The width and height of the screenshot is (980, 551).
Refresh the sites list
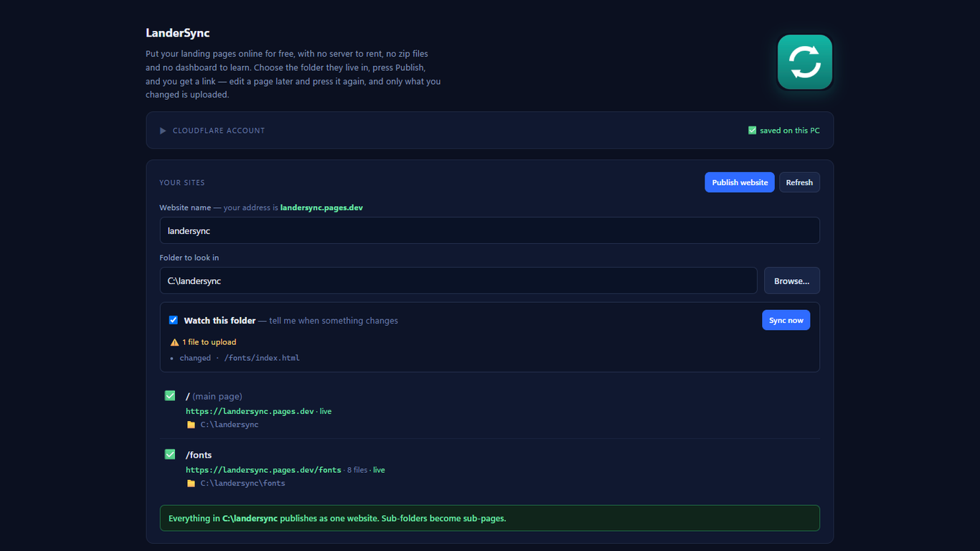pyautogui.click(x=799, y=182)
